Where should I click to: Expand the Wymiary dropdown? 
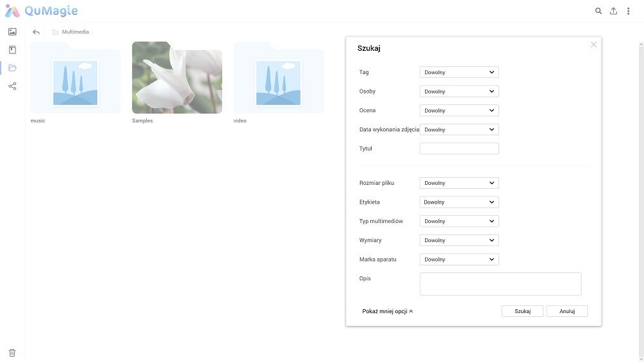click(x=459, y=240)
